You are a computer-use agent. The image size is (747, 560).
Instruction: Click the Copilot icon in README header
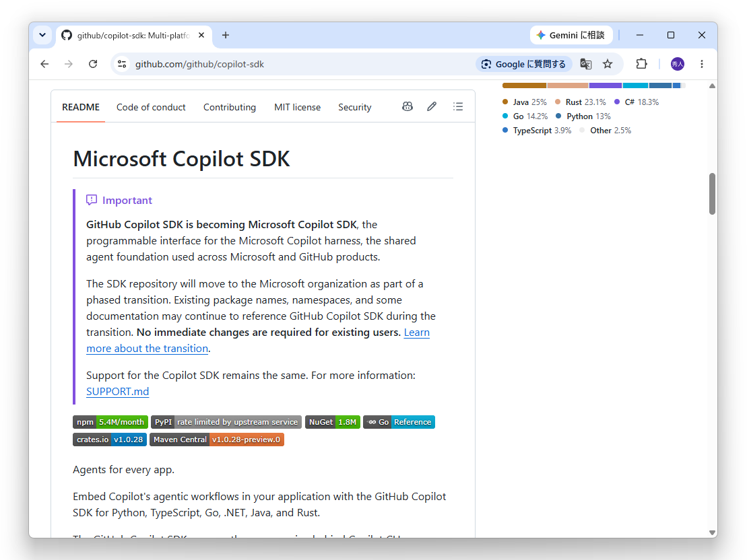click(x=408, y=106)
